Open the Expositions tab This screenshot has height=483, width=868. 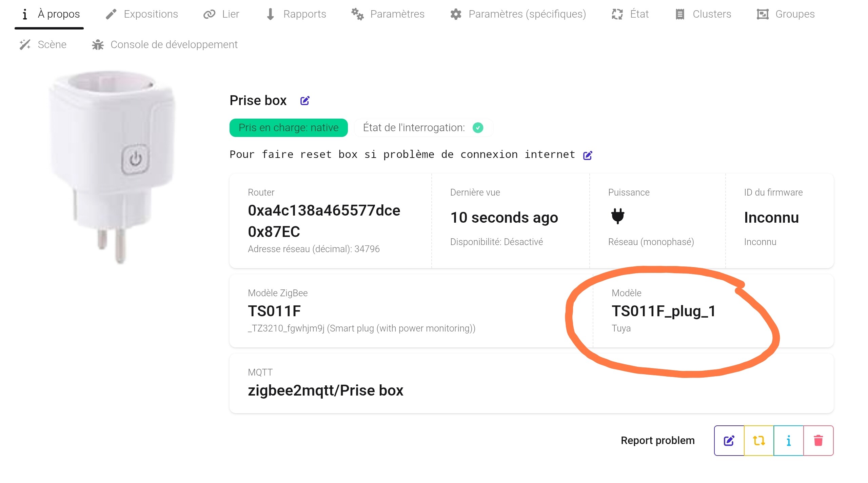pyautogui.click(x=142, y=14)
